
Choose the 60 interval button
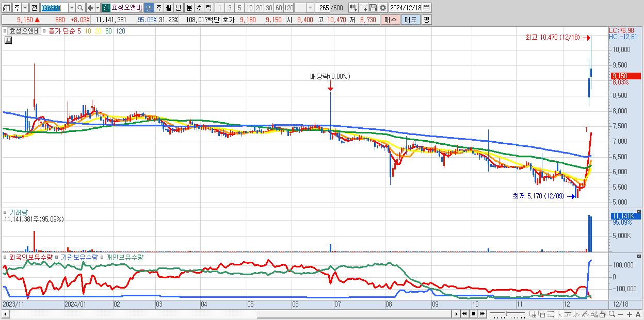pyautogui.click(x=279, y=8)
